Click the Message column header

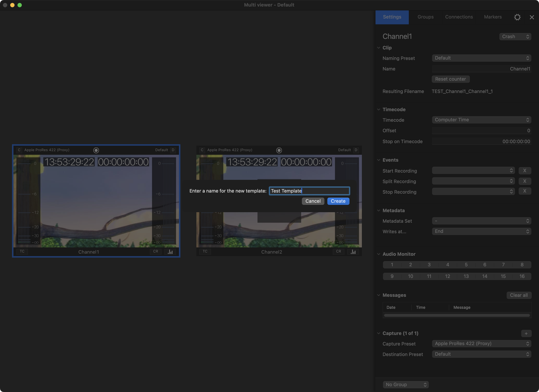click(x=462, y=308)
